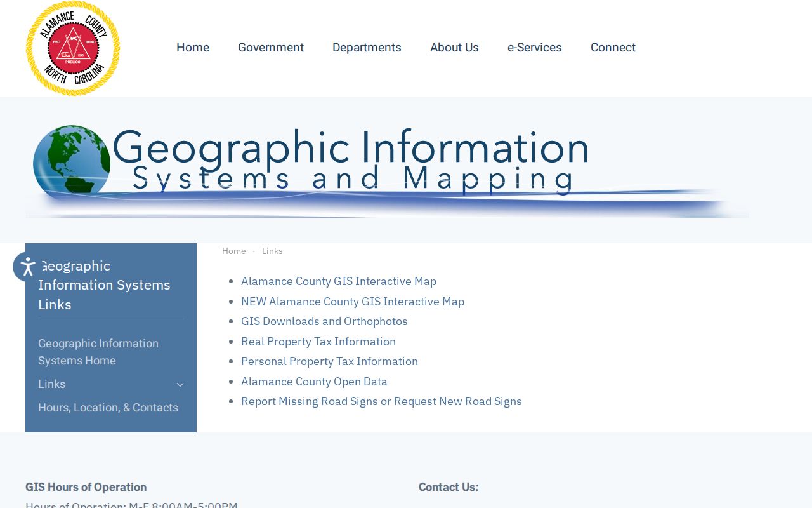
Task: Open Hours, Location, & Contacts sidebar link
Action: tap(108, 408)
